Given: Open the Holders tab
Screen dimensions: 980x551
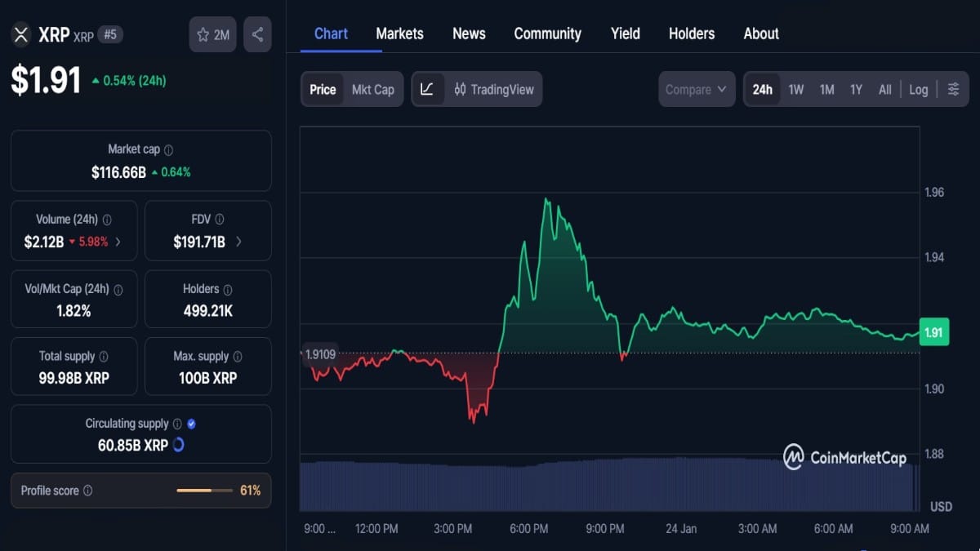Looking at the screenshot, I should click(x=692, y=33).
